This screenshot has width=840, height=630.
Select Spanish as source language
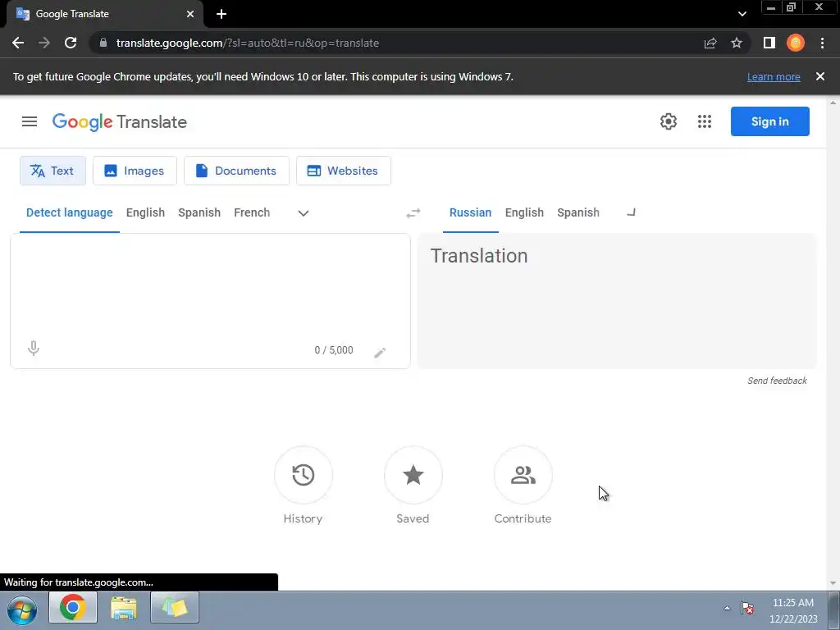click(199, 212)
